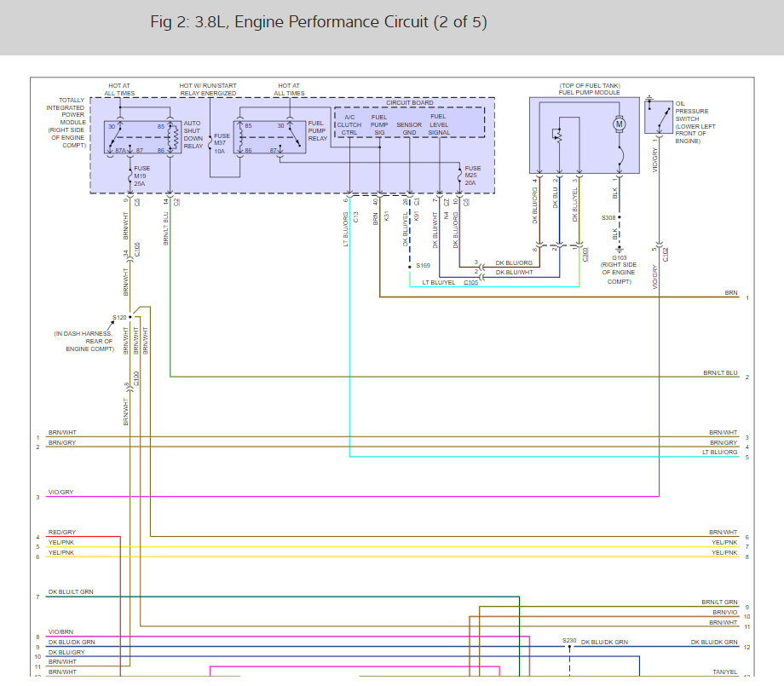Select the underlined C105 label near LT BLU/YEL
This screenshot has height=686, width=784.
point(470,282)
